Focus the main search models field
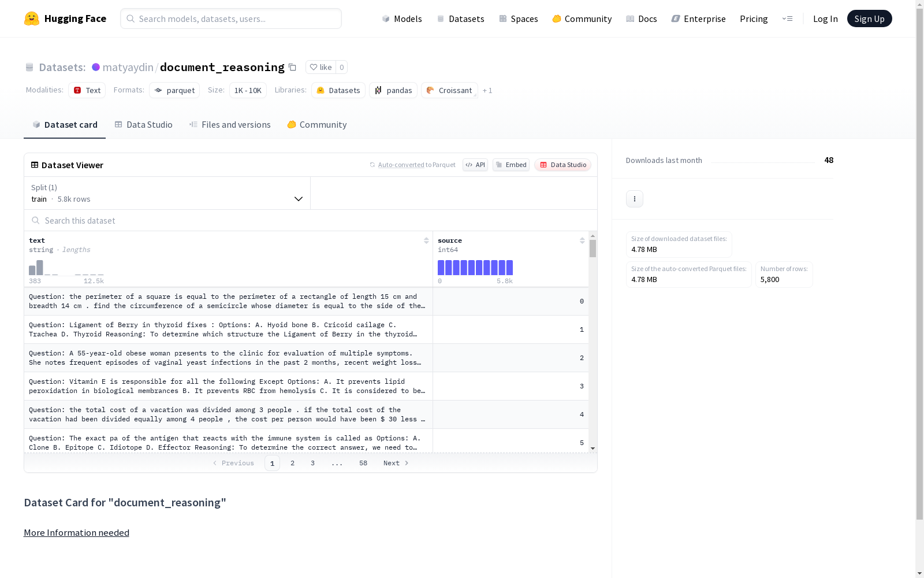Screen dimensions: 924x578 click(231, 18)
